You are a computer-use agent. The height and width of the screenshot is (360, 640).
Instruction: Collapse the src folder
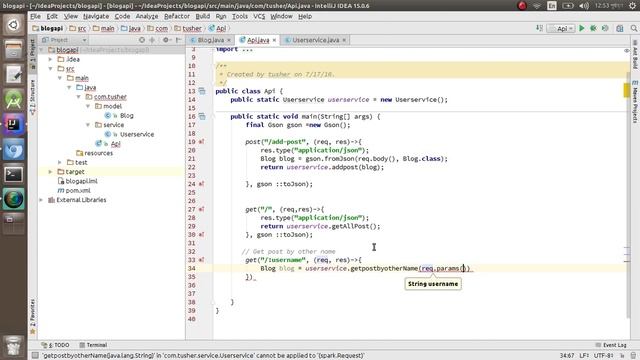point(51,69)
